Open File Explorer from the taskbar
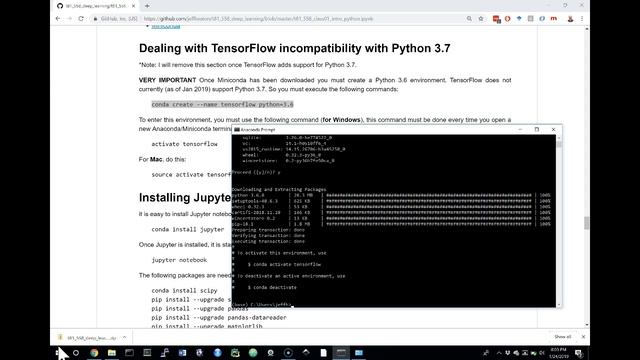This screenshot has width=640, height=360. 112,353
